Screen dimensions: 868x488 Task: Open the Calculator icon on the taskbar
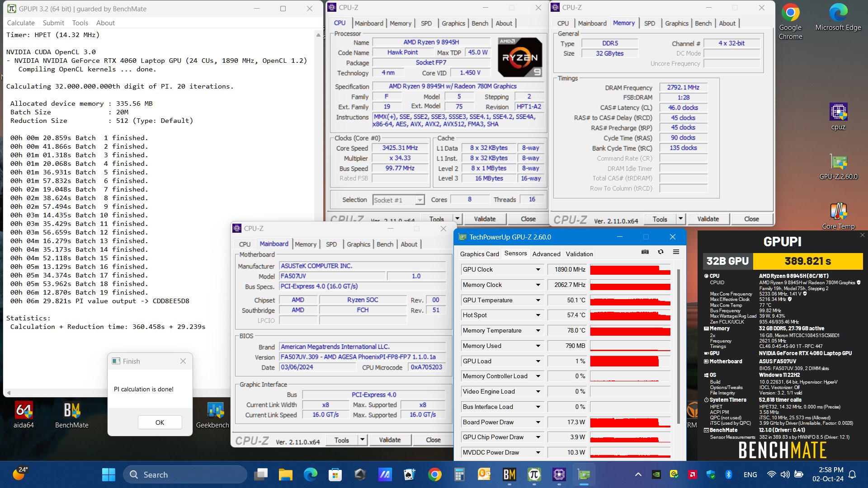pos(459,474)
